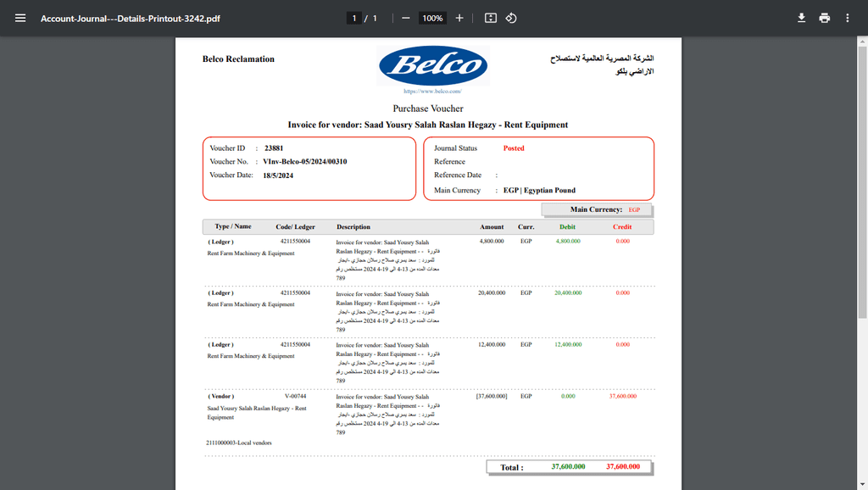Click the Belco logo image

(433, 65)
